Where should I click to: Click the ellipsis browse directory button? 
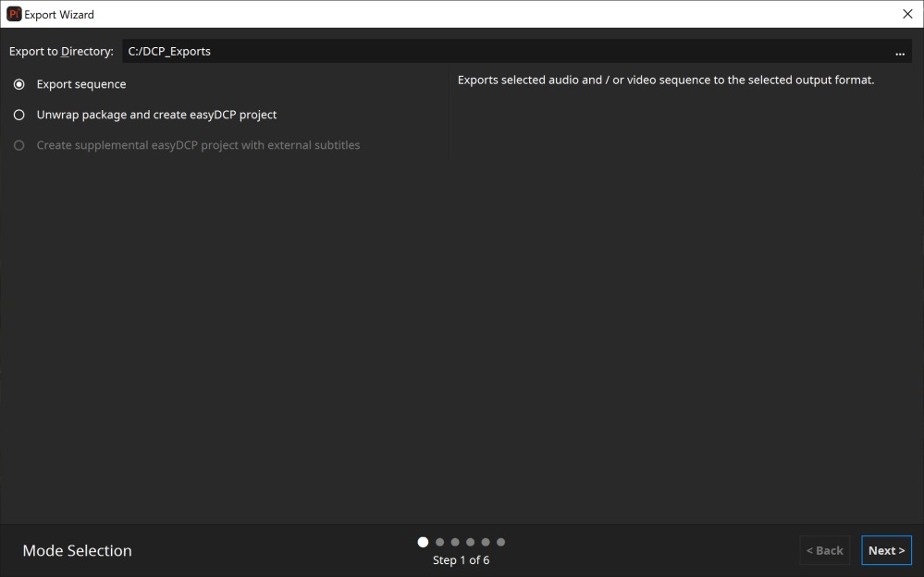(900, 52)
